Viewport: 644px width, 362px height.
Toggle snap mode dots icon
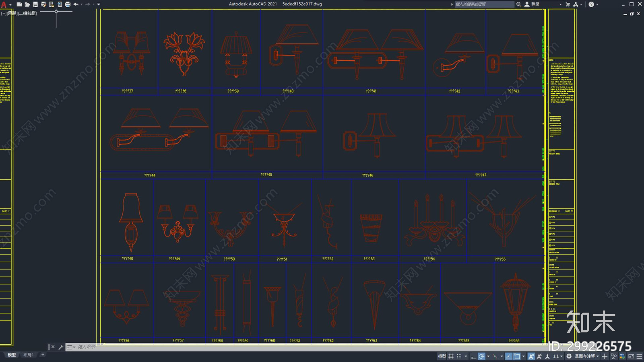point(459,356)
